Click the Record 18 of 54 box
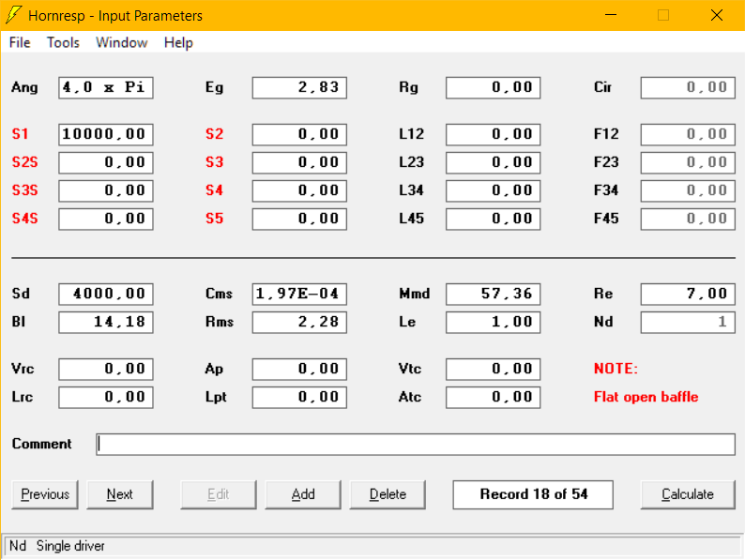Viewport: 745px width, 560px height. 533,494
